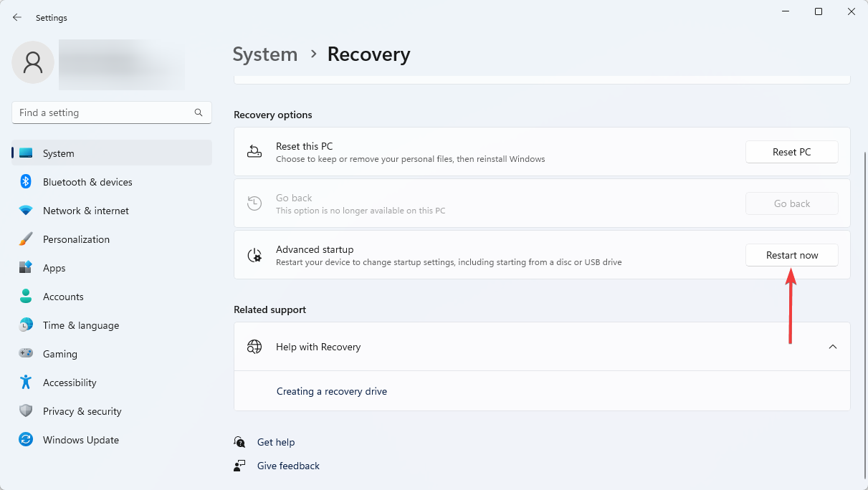This screenshot has height=490, width=868.
Task: Open the Creating a recovery drive link
Action: click(x=332, y=391)
